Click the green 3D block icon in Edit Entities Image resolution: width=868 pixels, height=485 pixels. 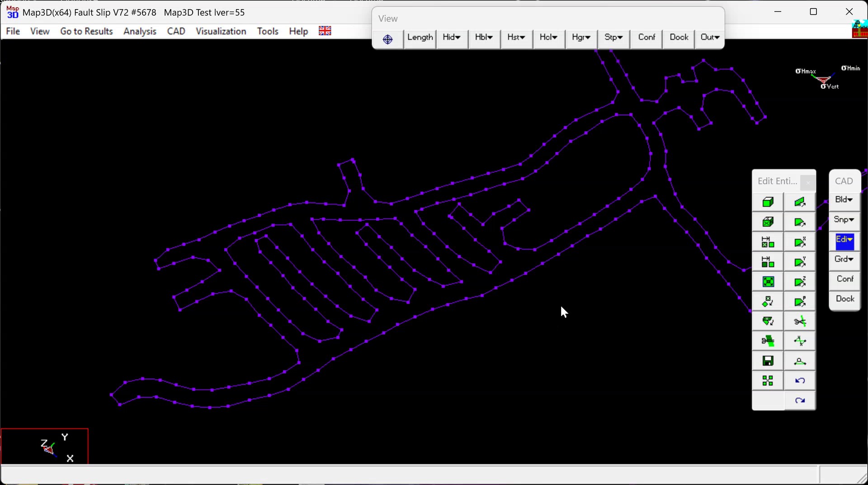tap(768, 202)
